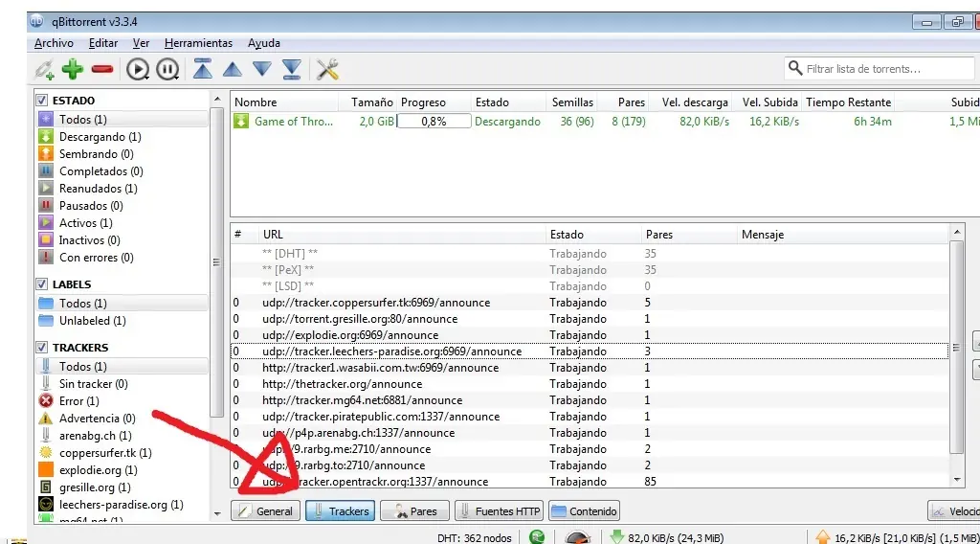Switch to the Trackers tab

click(340, 510)
